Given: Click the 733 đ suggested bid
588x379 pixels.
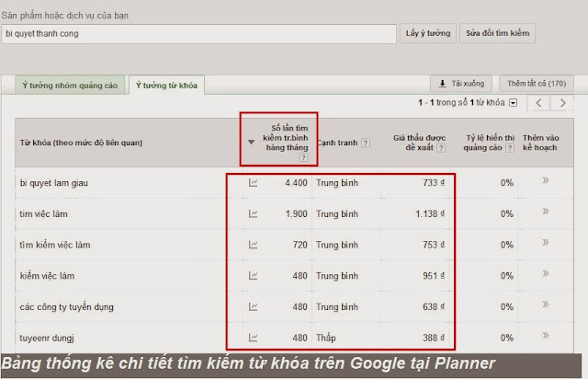Looking at the screenshot, I should click(434, 183).
